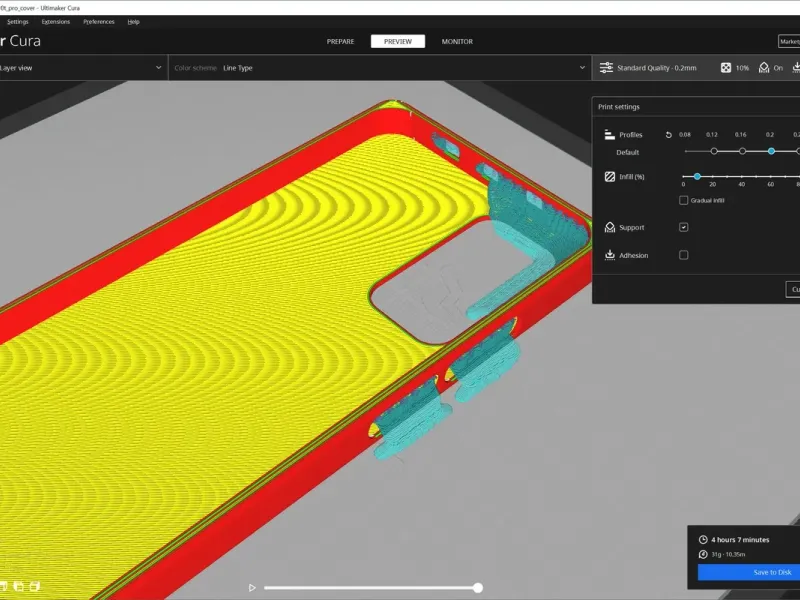Screen dimensions: 800x600
Task: Open the Marketplace button
Action: pyautogui.click(x=789, y=41)
